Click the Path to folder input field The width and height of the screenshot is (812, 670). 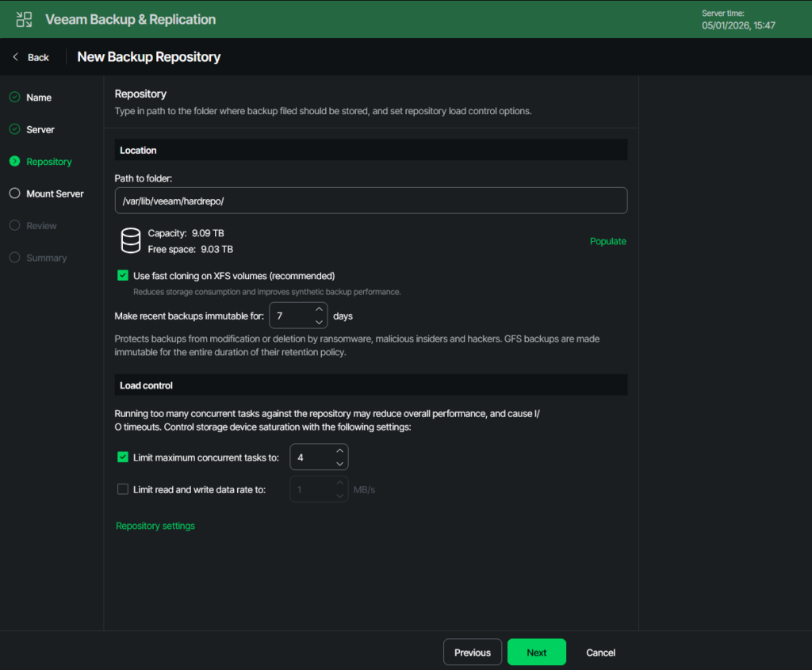click(x=370, y=201)
